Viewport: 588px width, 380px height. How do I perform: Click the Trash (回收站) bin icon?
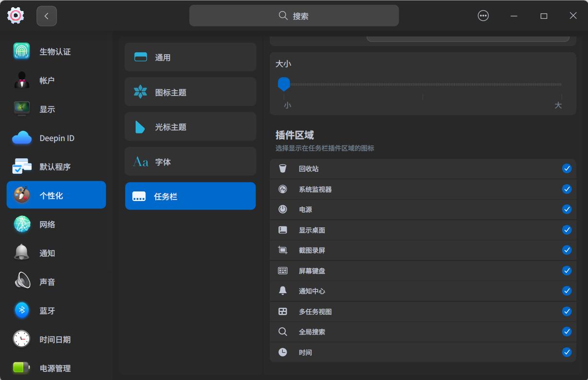(283, 168)
